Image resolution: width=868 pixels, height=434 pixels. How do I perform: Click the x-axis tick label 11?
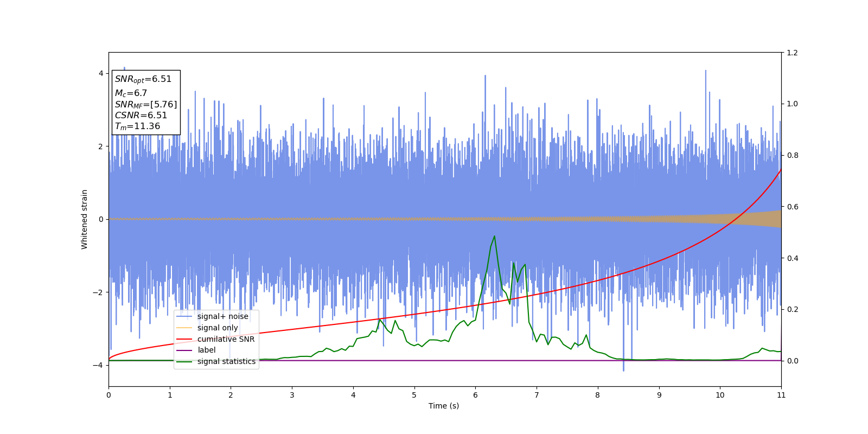(781, 395)
